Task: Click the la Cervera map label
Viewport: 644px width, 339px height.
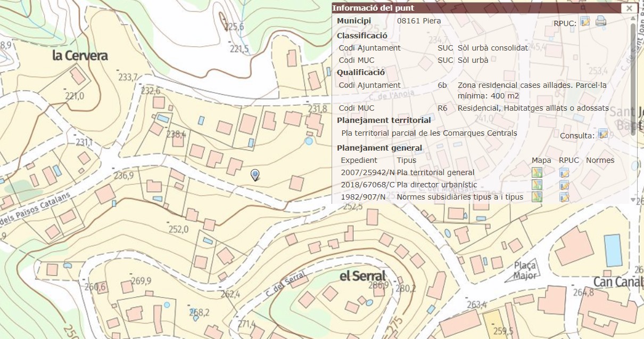Action: click(x=80, y=56)
